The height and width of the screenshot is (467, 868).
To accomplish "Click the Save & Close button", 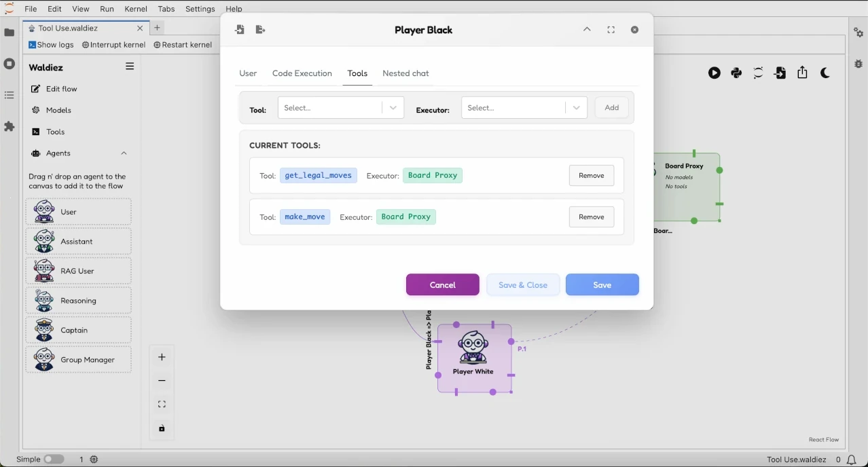I will [x=522, y=285].
